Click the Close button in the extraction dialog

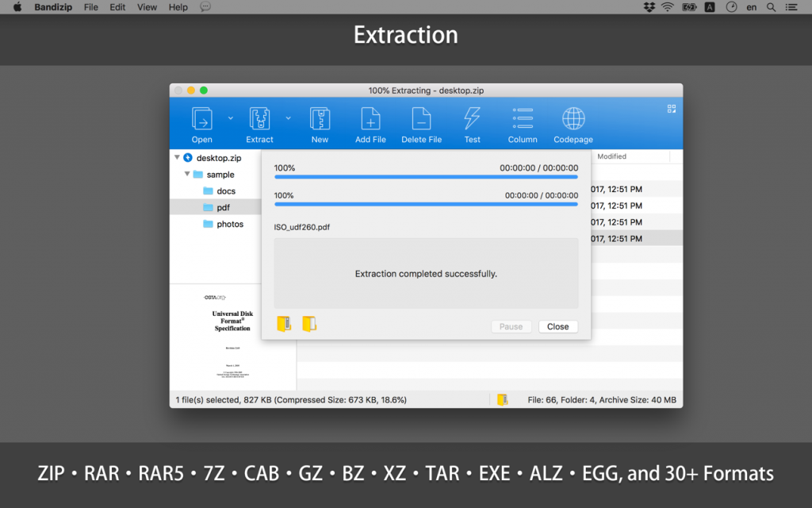[557, 326]
